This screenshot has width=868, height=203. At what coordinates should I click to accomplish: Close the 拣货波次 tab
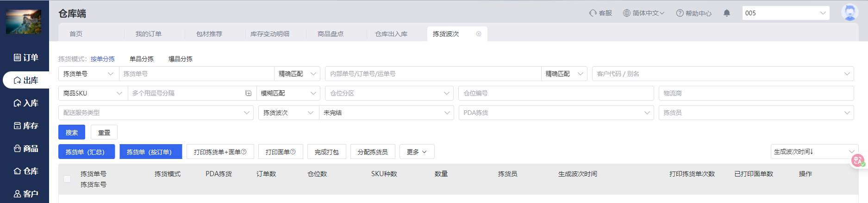pyautogui.click(x=479, y=34)
